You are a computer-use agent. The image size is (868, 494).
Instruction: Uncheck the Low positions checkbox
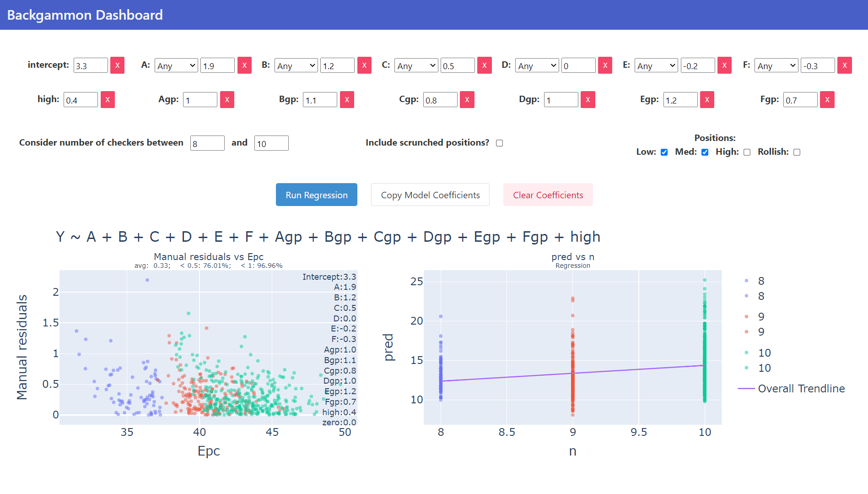pyautogui.click(x=664, y=152)
